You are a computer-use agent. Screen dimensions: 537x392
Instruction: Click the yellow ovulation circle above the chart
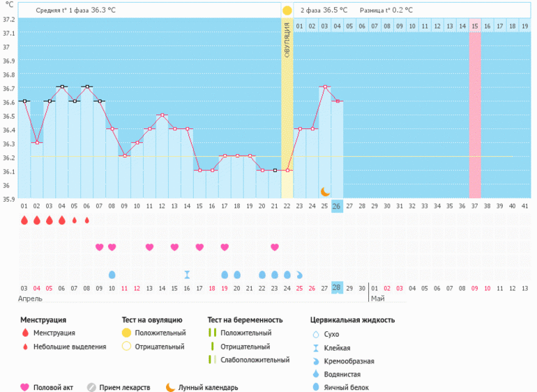click(x=287, y=10)
